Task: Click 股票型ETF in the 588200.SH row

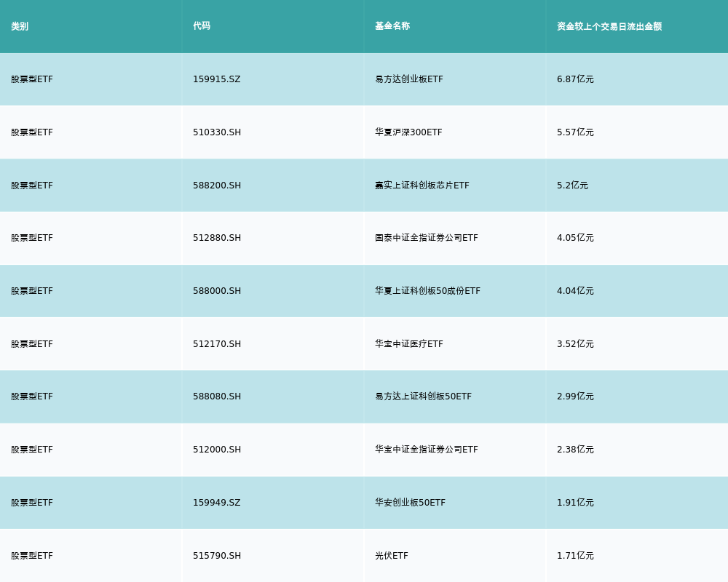Action: [x=32, y=186]
